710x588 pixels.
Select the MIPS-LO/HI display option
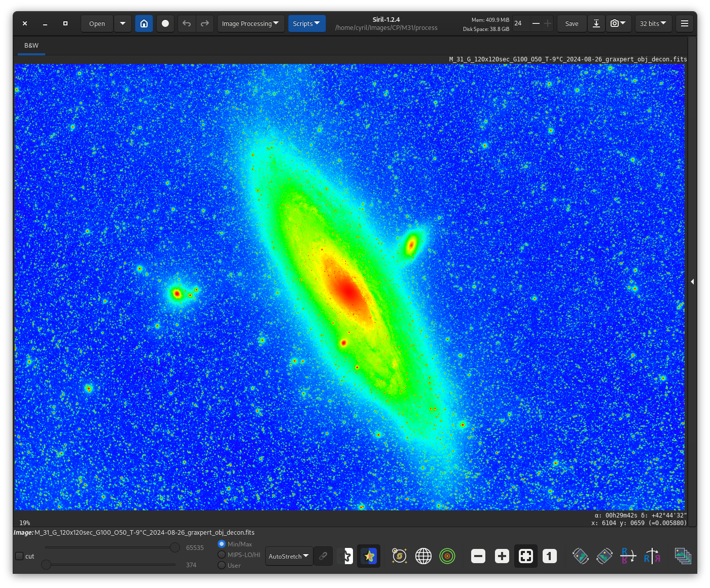[x=222, y=555]
